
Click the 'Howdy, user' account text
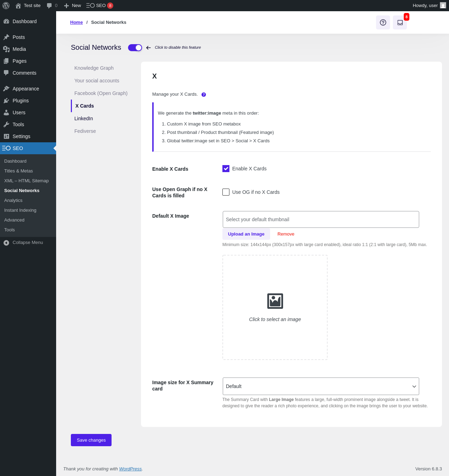(425, 6)
